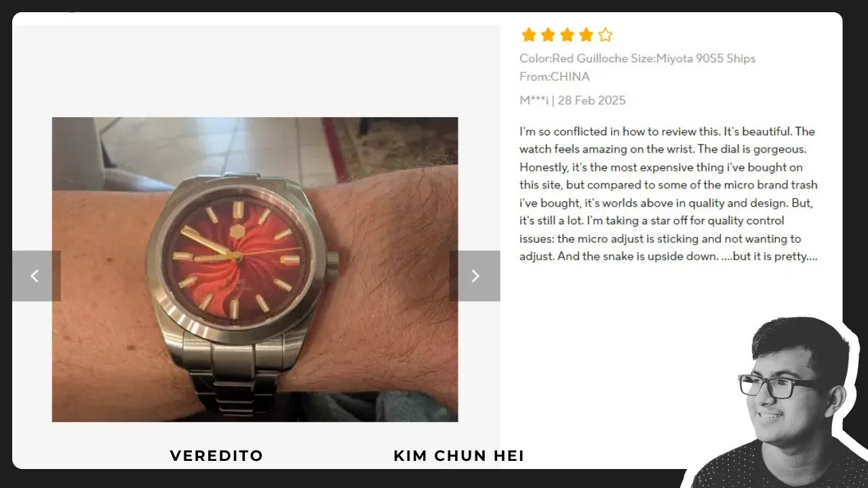Screen dimensions: 868x488
Task: Click the VEREDITO caption
Action: (216, 456)
